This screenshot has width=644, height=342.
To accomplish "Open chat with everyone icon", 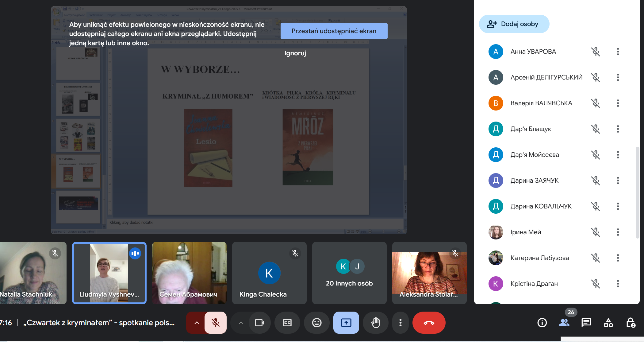I will 586,323.
